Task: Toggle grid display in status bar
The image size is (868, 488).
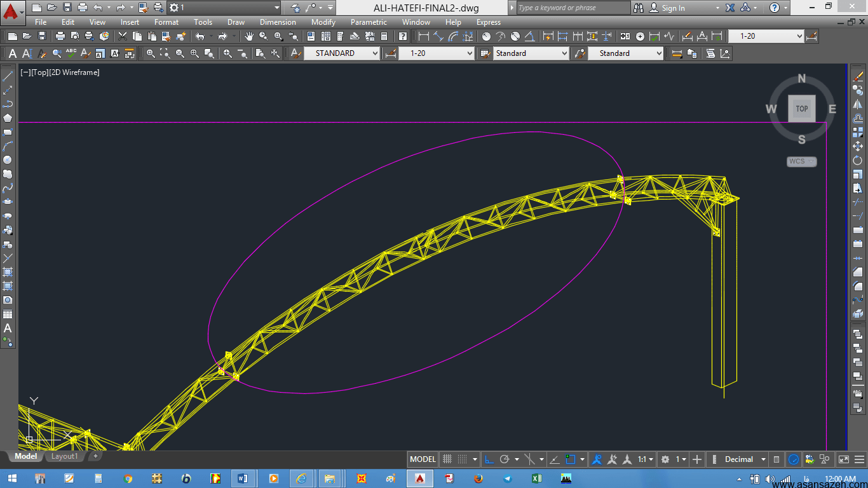Action: point(447,459)
